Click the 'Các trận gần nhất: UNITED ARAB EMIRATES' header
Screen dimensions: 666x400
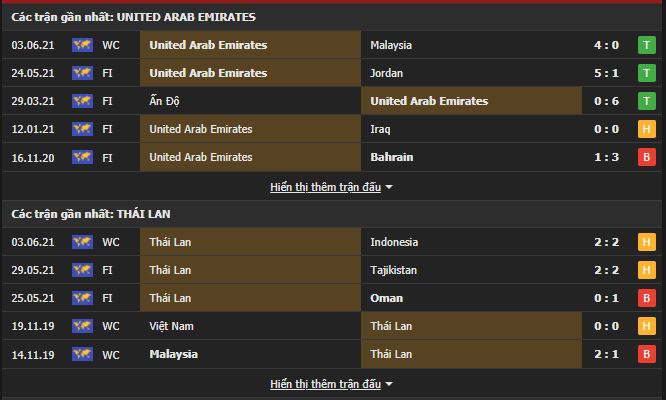pos(133,17)
